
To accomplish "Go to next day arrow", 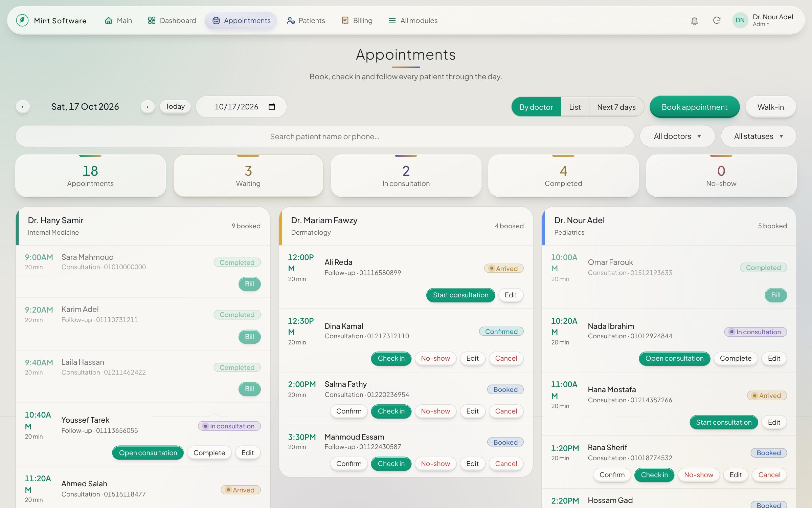I will click(148, 107).
